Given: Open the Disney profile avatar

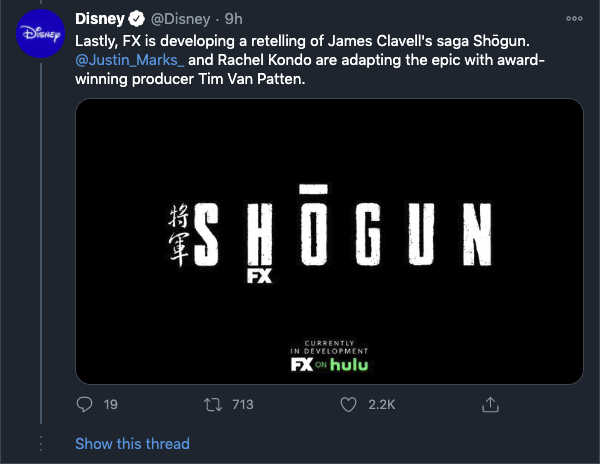Looking at the screenshot, I should point(41,34).
